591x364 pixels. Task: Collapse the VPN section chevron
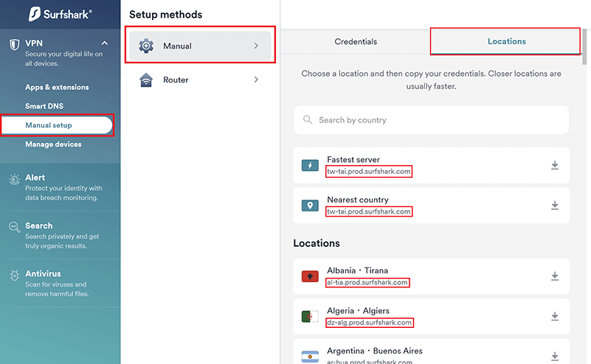105,43
